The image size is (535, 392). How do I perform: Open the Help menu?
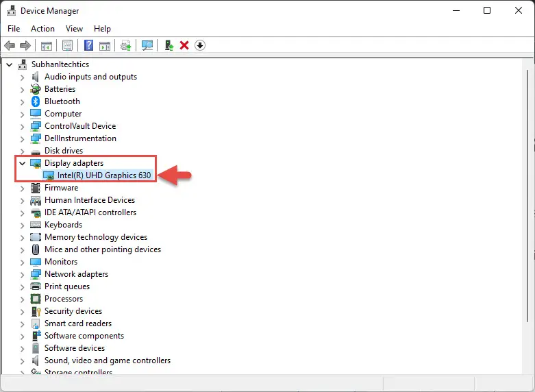[x=102, y=29]
